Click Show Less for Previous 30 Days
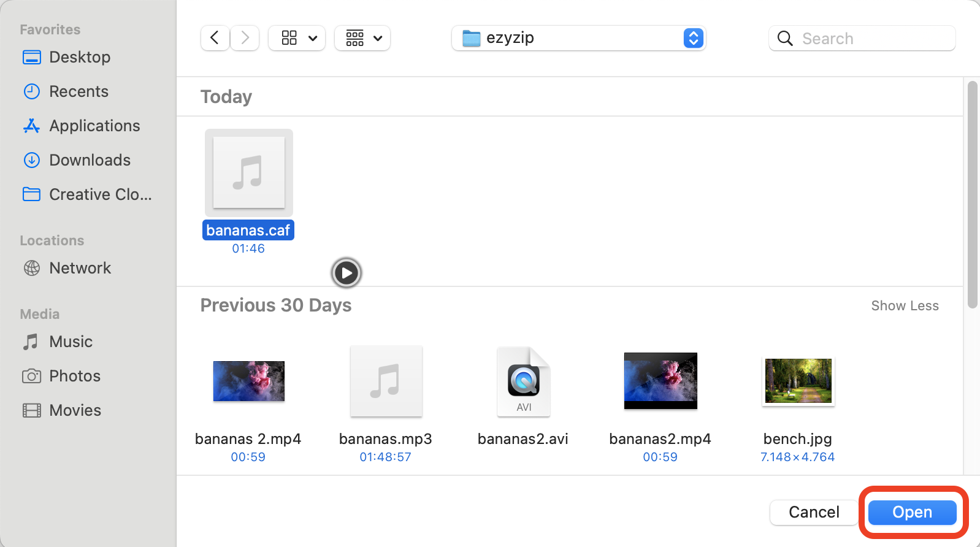Image resolution: width=980 pixels, height=547 pixels. pos(905,305)
